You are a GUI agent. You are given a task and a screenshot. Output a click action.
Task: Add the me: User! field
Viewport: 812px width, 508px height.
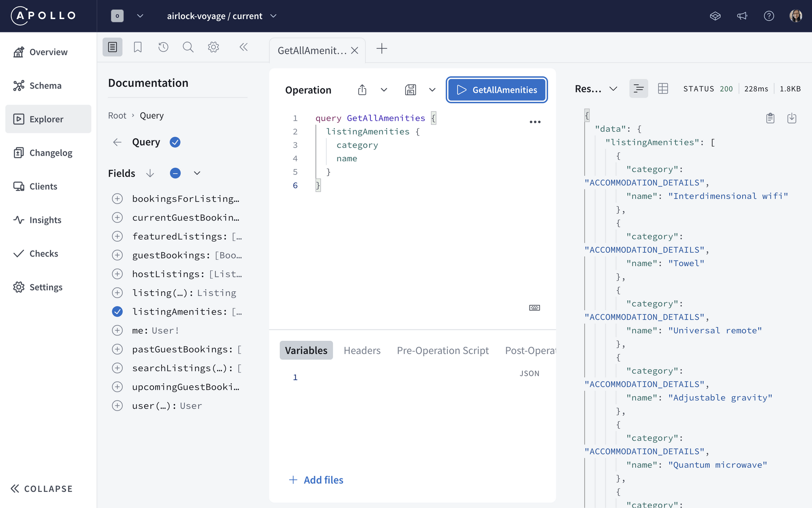[117, 330]
